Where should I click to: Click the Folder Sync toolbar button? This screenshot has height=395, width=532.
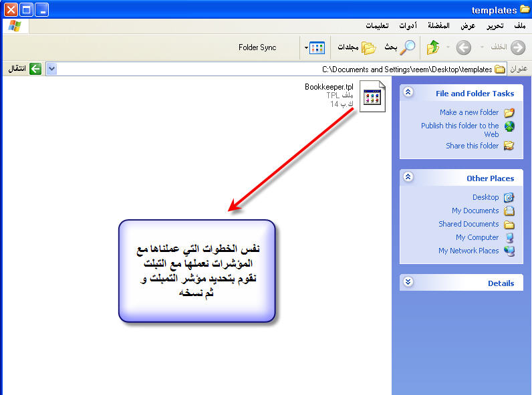257,47
